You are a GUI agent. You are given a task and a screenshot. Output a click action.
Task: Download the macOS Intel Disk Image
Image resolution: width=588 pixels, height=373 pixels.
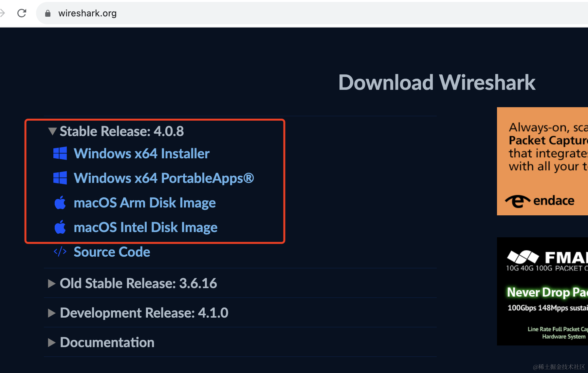click(x=145, y=227)
